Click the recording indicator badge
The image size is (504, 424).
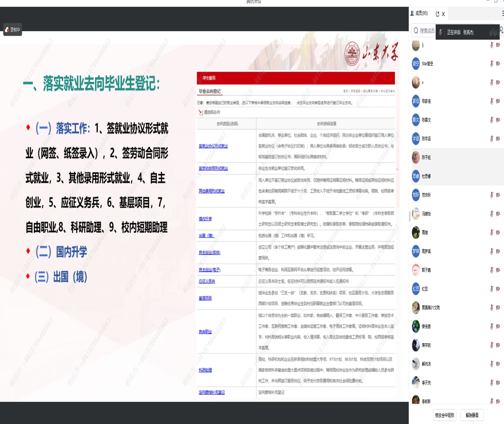[x=13, y=30]
